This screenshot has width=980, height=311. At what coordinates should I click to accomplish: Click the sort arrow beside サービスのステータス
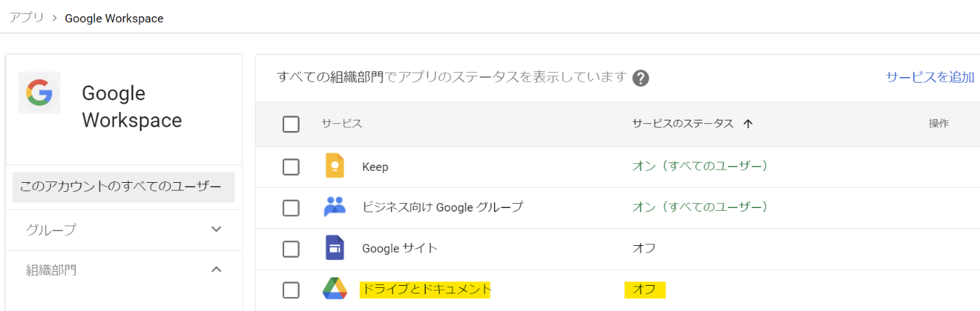pyautogui.click(x=748, y=124)
